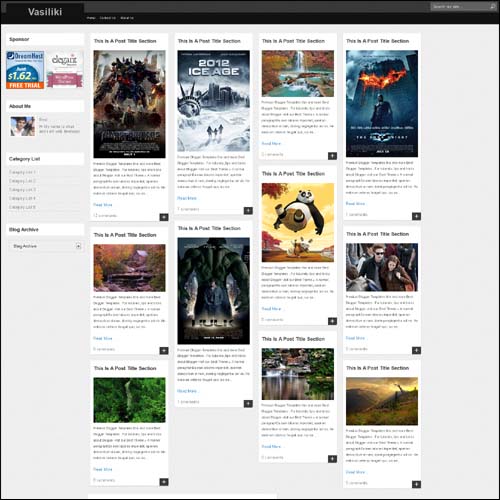
Task: Open the About Us menu item
Action: point(127,18)
